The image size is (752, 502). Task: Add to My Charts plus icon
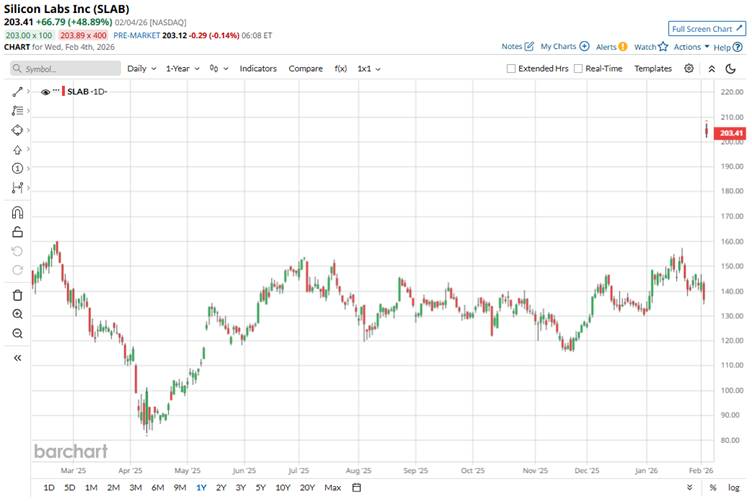coord(584,47)
